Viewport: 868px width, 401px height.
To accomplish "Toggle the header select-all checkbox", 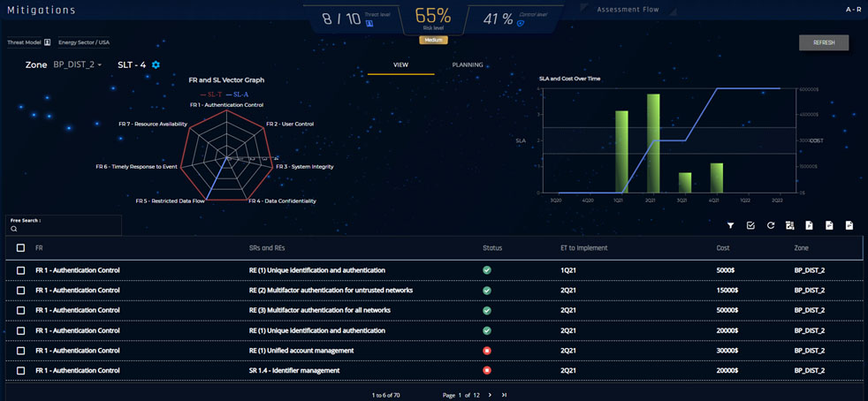I will pyautogui.click(x=21, y=248).
